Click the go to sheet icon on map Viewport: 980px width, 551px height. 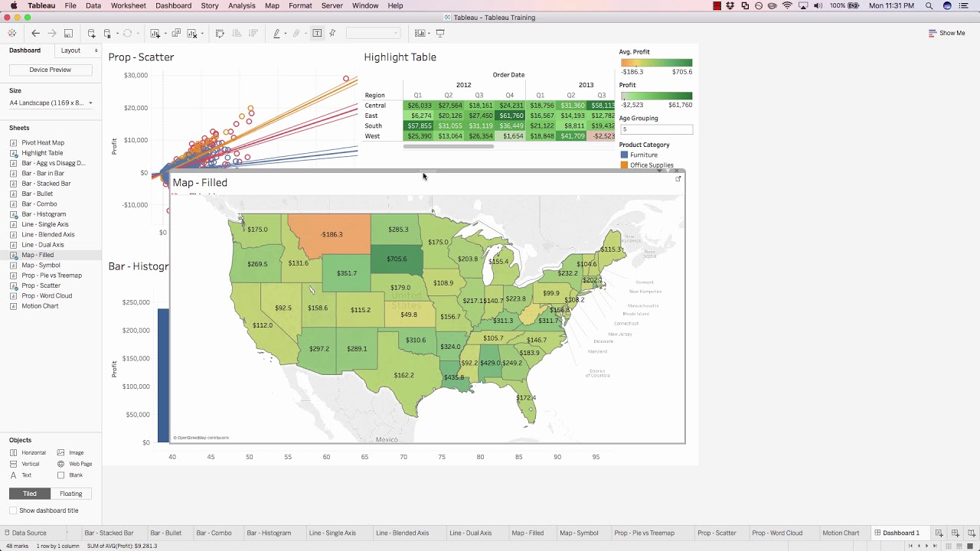[678, 179]
